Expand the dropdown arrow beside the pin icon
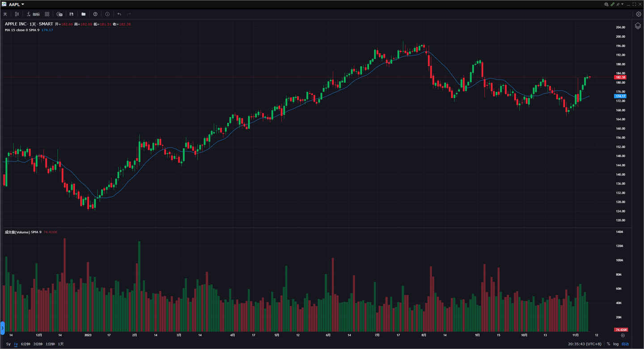The width and height of the screenshot is (644, 349). (623, 4)
